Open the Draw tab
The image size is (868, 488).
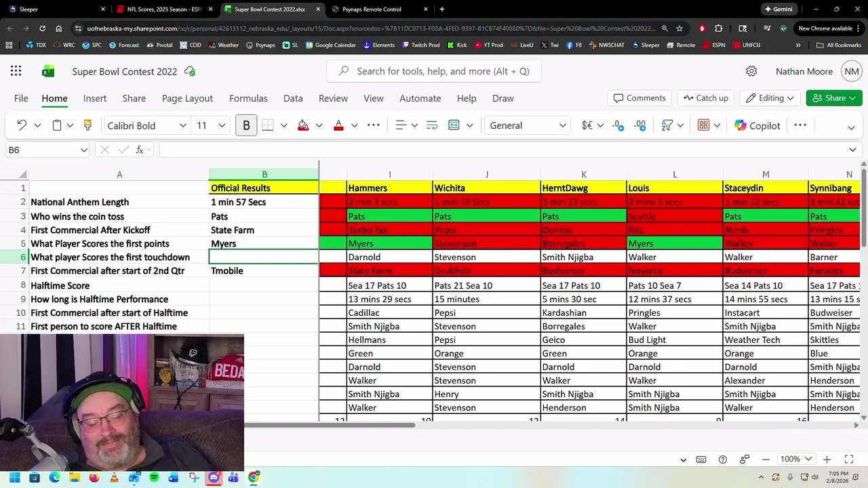tap(502, 98)
